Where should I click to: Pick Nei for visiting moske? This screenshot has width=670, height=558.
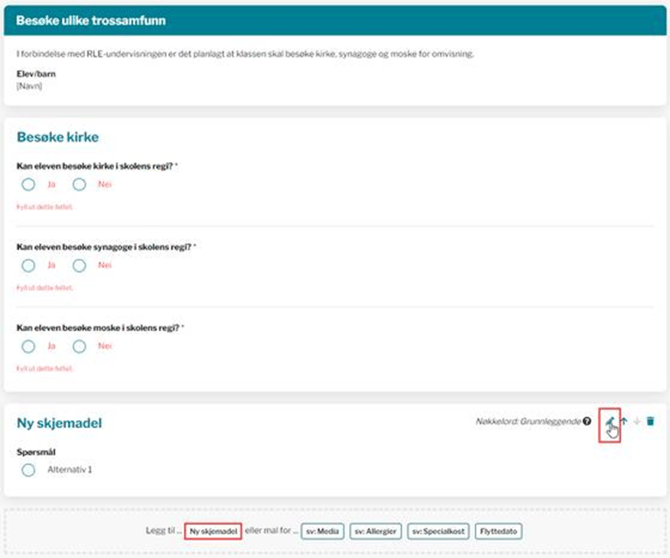pos(80,346)
